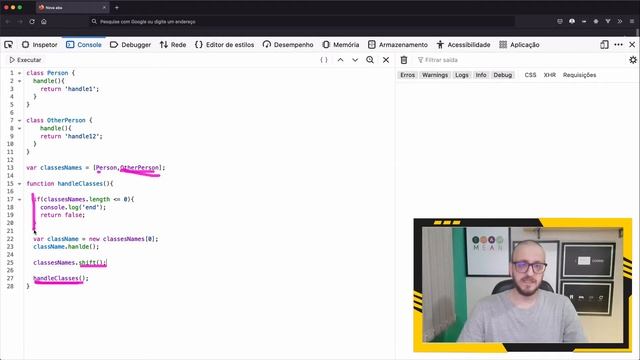Open the Memória tab
This screenshot has width=640, height=360.
click(x=341, y=44)
